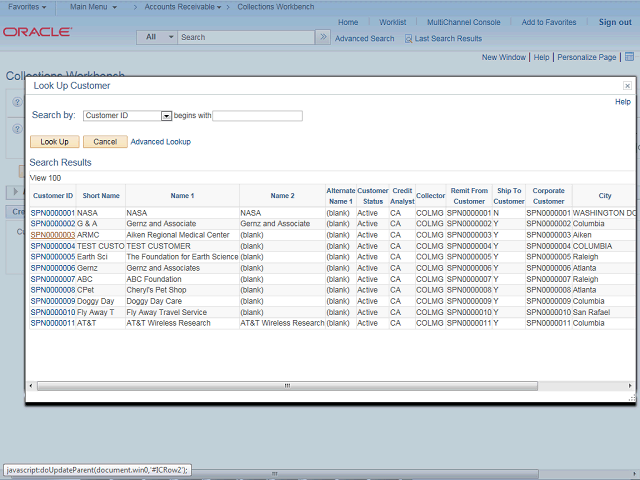Open the Advanced Lookup link
Viewport: 640px width, 480px height.
click(x=161, y=142)
